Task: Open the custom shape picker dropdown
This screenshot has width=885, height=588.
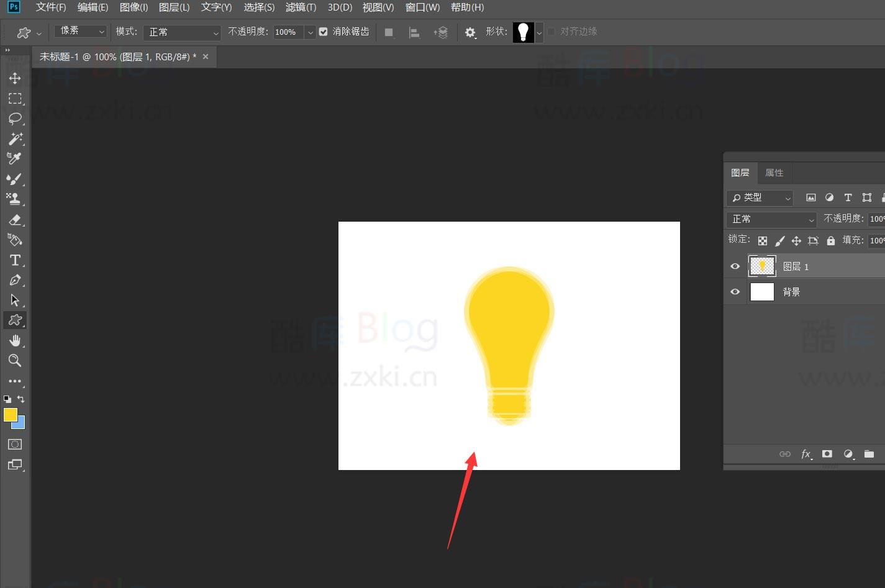Action: coord(539,32)
